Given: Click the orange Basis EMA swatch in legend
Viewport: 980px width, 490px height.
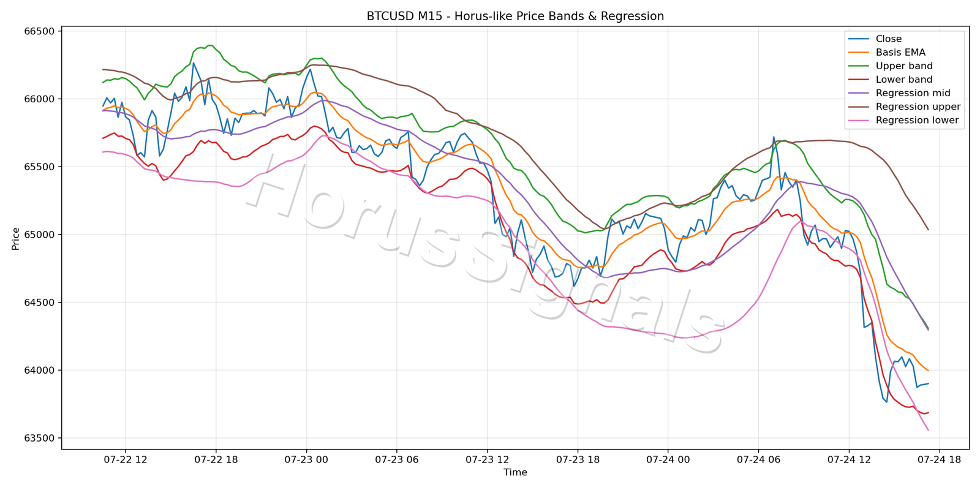Looking at the screenshot, I should pyautogui.click(x=858, y=53).
